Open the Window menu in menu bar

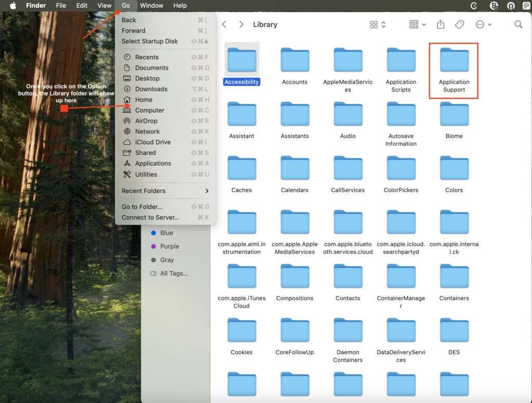pos(152,6)
